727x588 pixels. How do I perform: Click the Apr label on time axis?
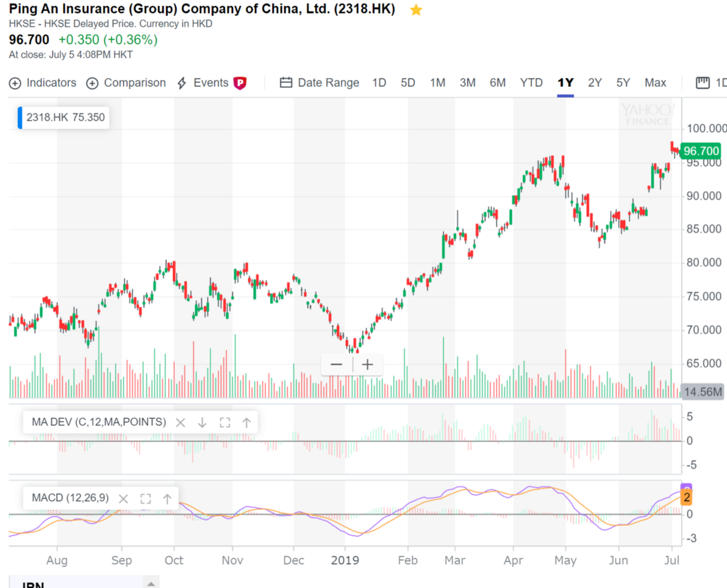pos(513,560)
